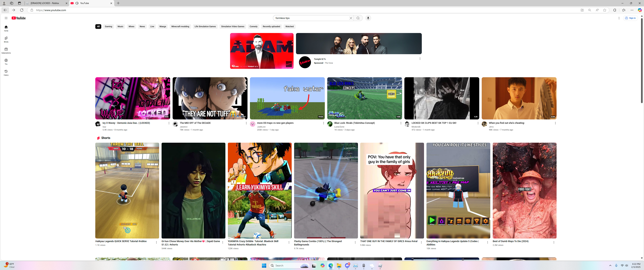
Task: Open the Jasonxv channel link
Action: (x=183, y=127)
